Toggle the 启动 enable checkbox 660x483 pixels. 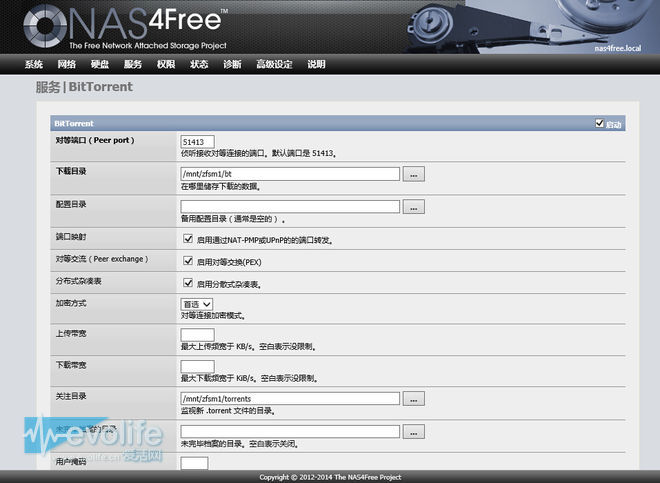coord(599,123)
